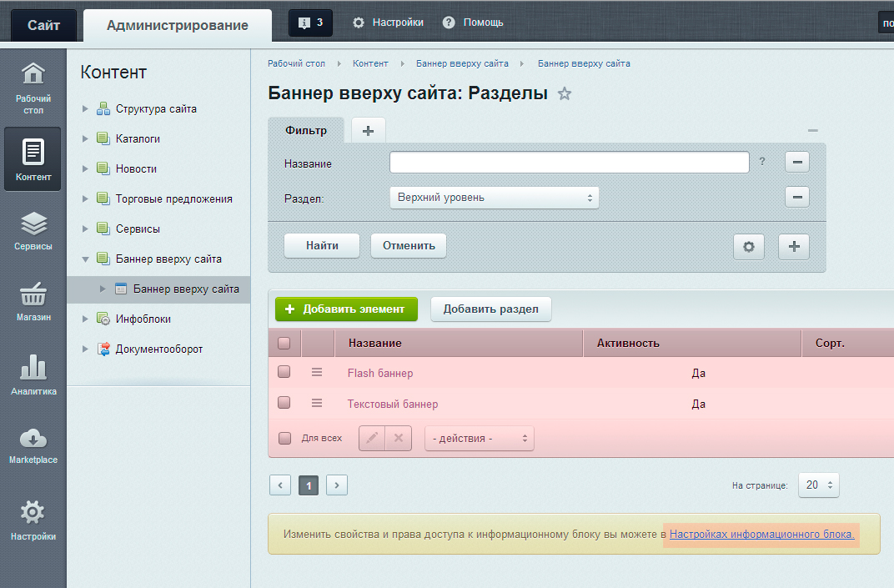Add filter field with plus button near gear
Screen dimensions: 894x588
[794, 246]
